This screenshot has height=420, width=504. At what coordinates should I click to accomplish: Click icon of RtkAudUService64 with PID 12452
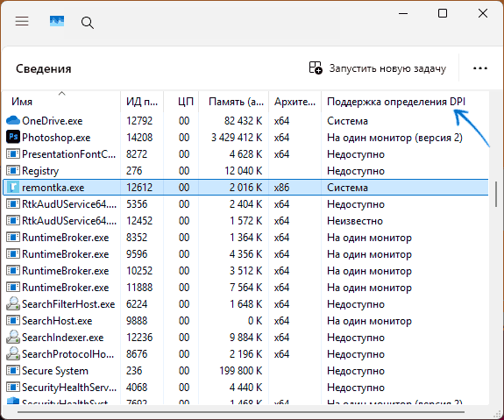coord(13,221)
